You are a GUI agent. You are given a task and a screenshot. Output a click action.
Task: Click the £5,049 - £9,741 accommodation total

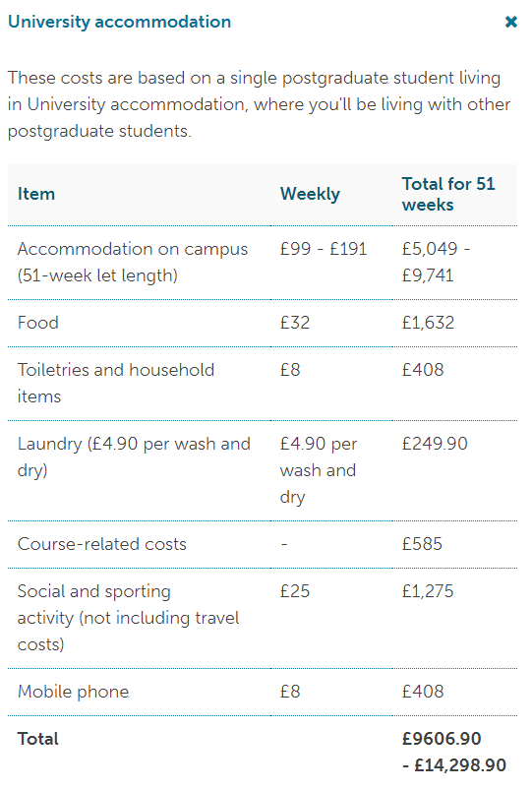point(436,262)
